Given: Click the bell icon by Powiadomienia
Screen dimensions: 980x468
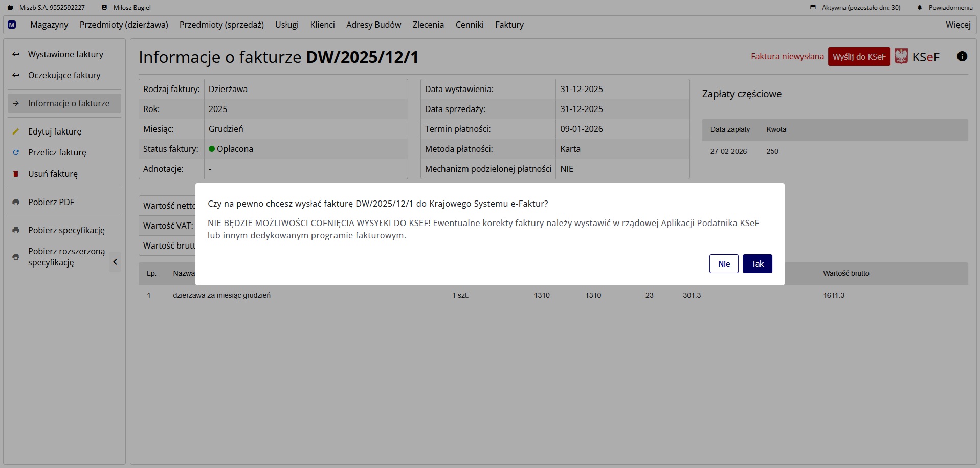Looking at the screenshot, I should tap(920, 8).
